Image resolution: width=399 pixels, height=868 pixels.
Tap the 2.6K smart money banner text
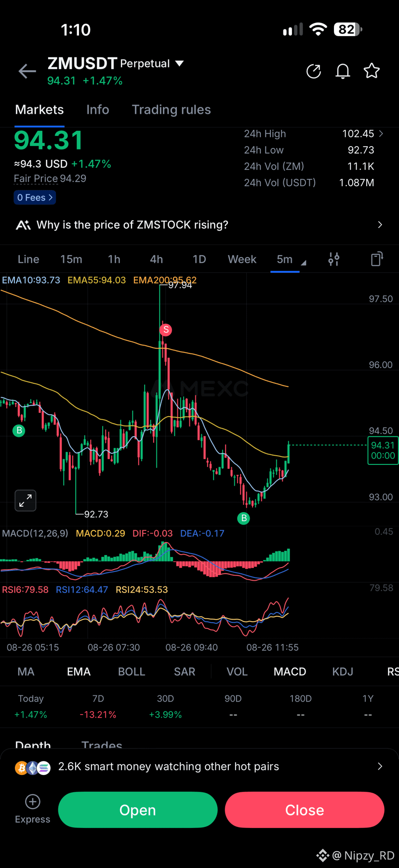(169, 766)
